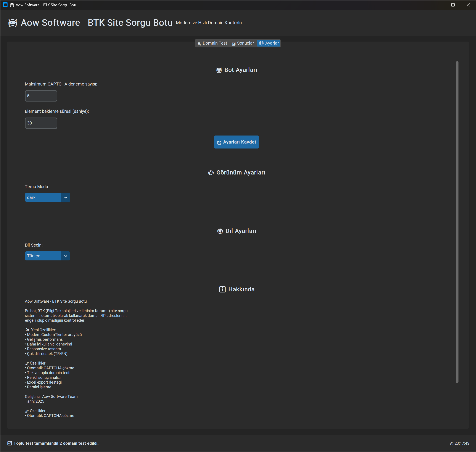The image size is (476, 452).
Task: Click the title bar app icon
Action: click(5, 5)
